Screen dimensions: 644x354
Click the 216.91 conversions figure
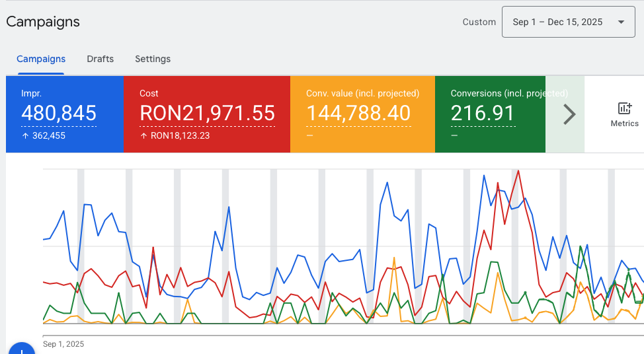point(483,113)
